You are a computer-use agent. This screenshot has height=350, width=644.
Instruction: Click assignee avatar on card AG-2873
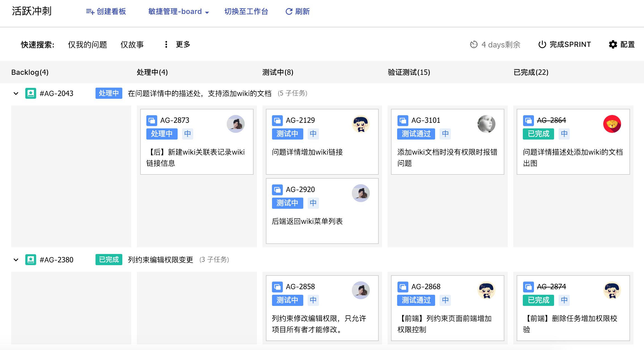[x=235, y=124]
